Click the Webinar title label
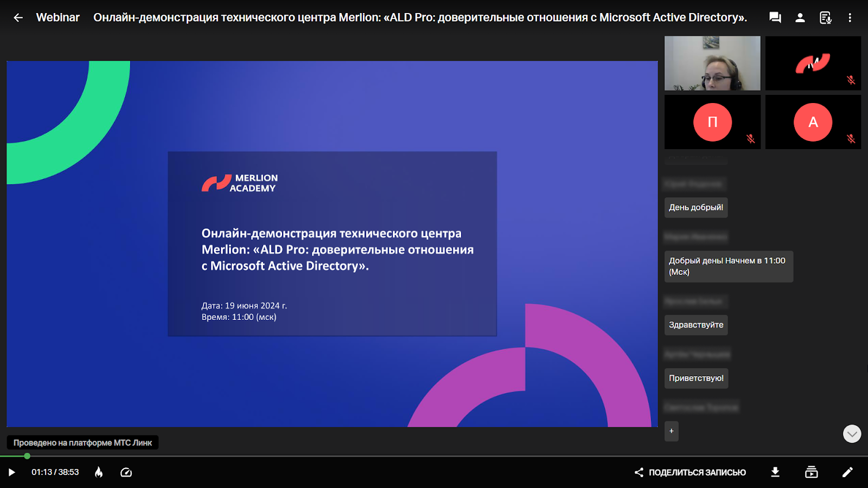The width and height of the screenshot is (868, 488). 58,17
